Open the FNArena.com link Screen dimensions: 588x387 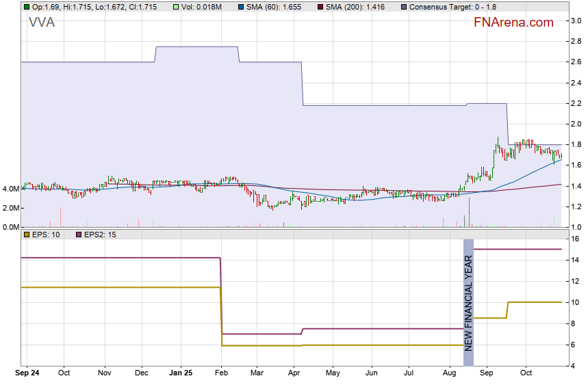(513, 23)
